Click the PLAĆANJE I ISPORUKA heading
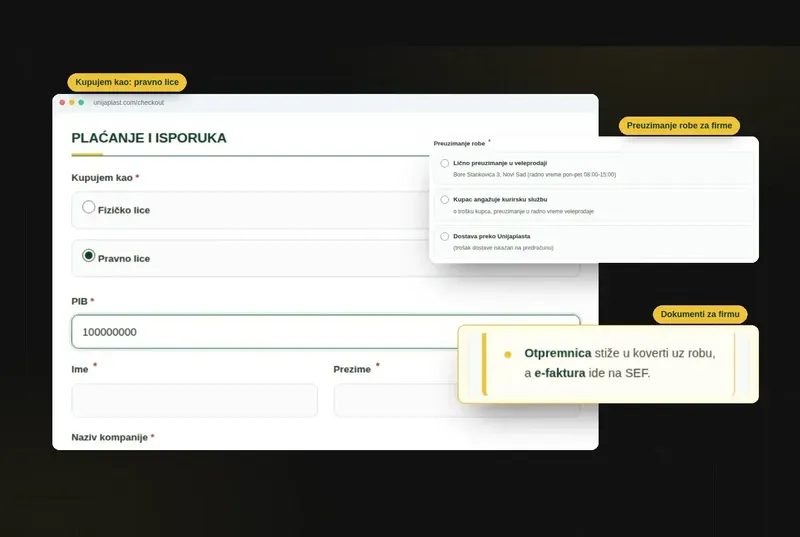Viewport: 800px width, 537px height. [149, 138]
